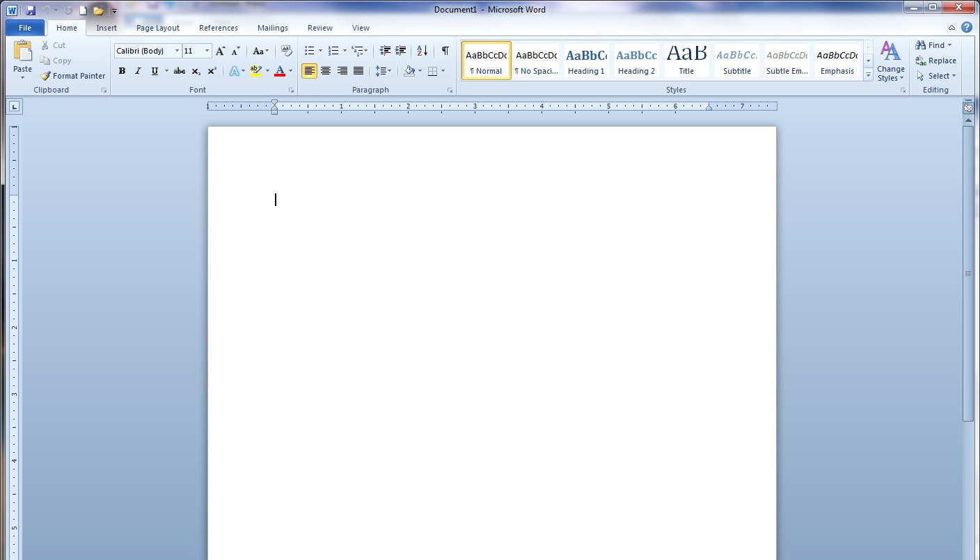Open the Font dialog launcher
980x560 pixels.
(292, 90)
